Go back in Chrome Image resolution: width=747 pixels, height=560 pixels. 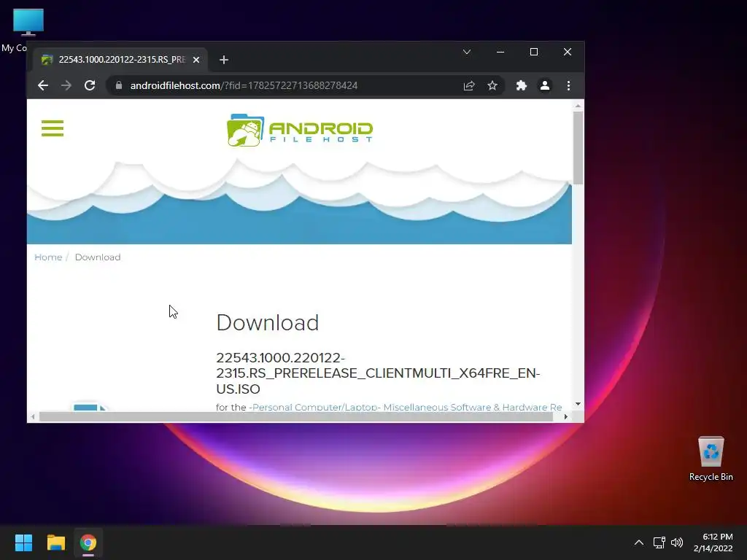coord(43,86)
